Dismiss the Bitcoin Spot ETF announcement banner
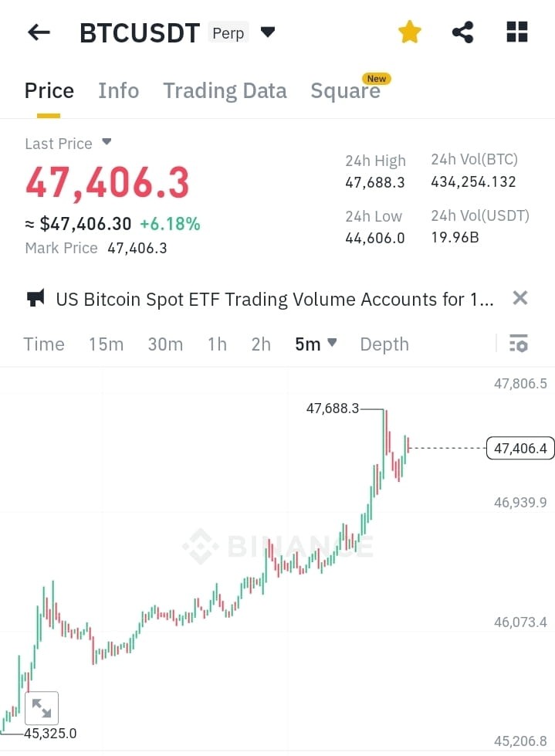This screenshot has width=555, height=756. (x=519, y=298)
